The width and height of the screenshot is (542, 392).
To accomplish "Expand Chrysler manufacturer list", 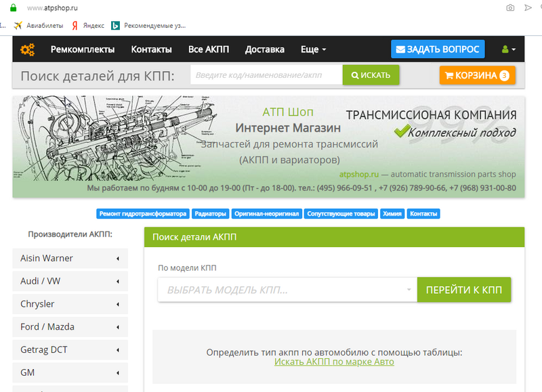I will 70,304.
